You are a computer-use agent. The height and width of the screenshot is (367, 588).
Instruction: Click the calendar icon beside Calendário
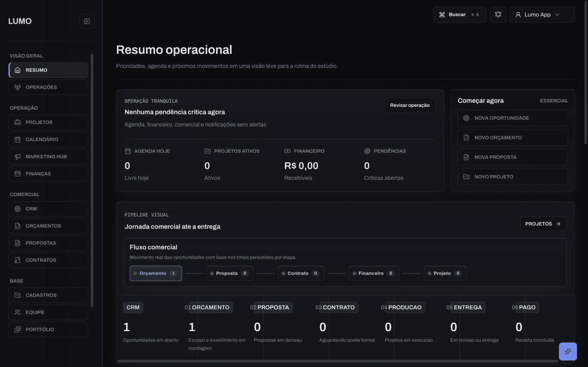(18, 140)
